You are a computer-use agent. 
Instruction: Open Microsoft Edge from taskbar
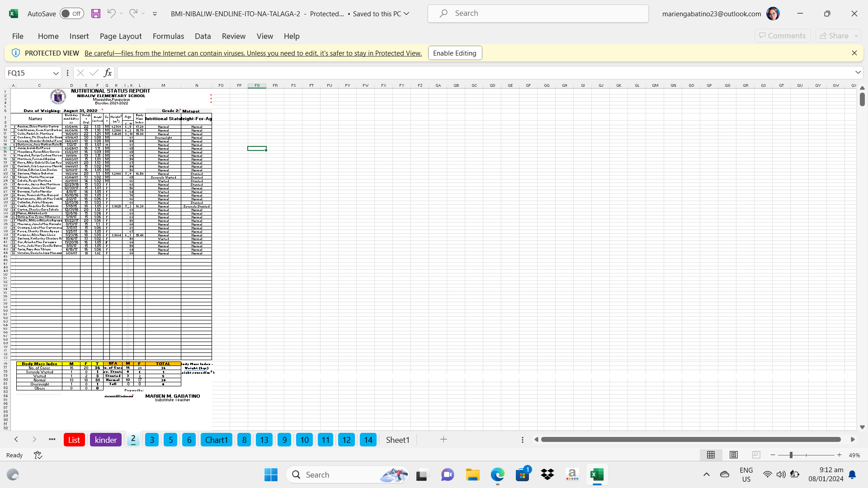click(x=498, y=474)
